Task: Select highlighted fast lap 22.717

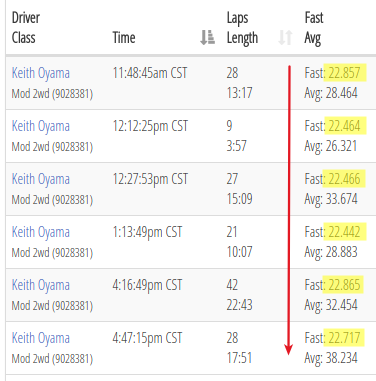Action: click(344, 338)
